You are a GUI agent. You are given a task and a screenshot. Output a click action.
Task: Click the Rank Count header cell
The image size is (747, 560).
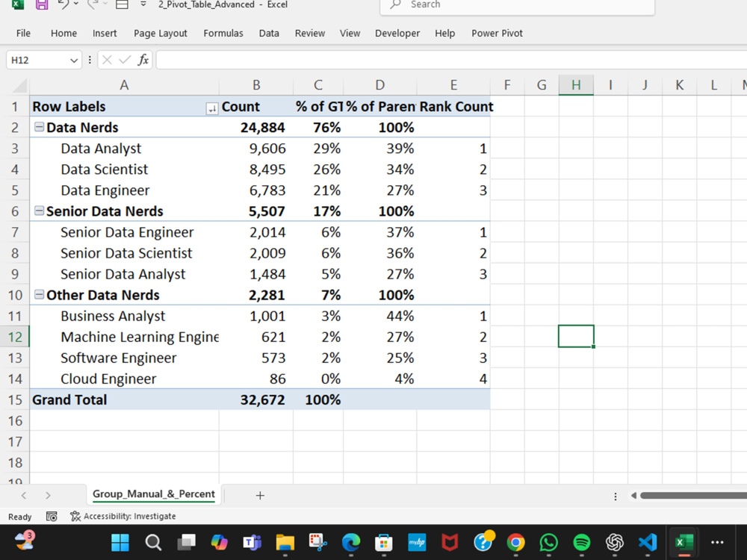tap(453, 106)
